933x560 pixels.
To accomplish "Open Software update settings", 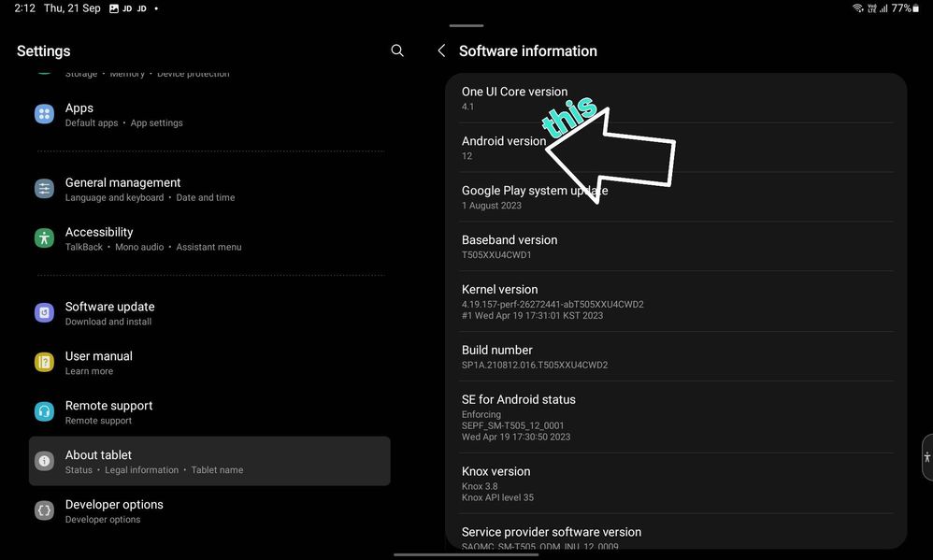I will 209,313.
